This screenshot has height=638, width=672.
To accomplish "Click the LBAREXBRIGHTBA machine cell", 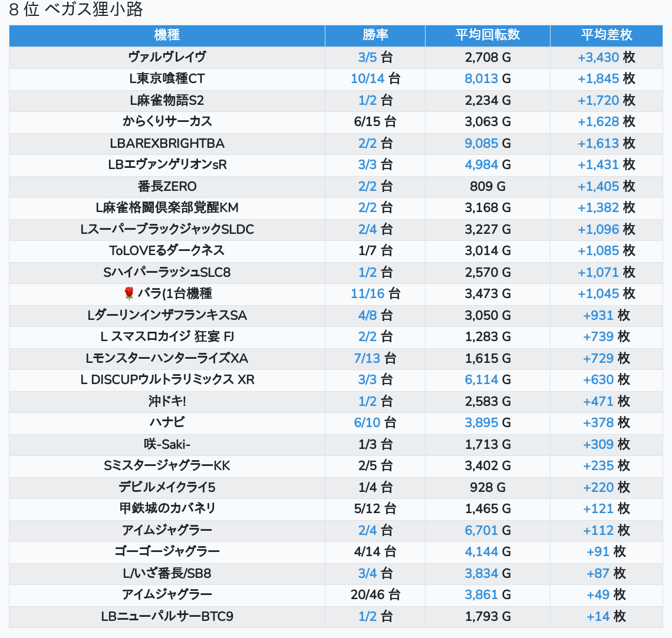I will 167,143.
